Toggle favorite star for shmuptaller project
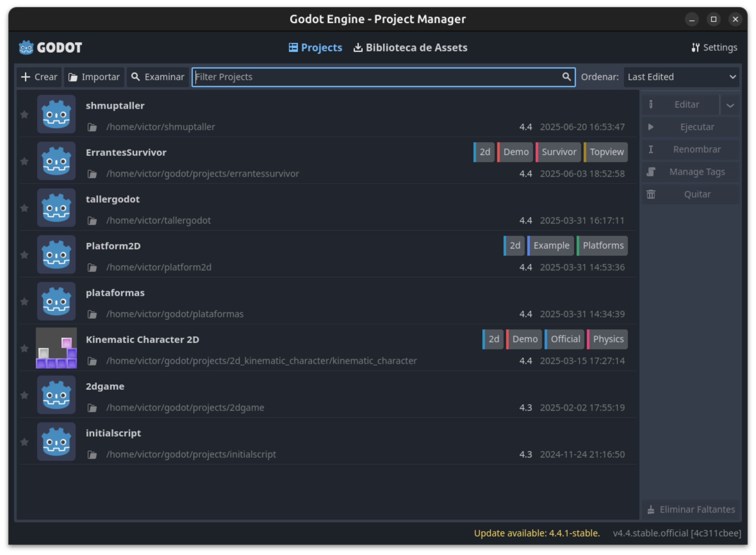 (25, 115)
